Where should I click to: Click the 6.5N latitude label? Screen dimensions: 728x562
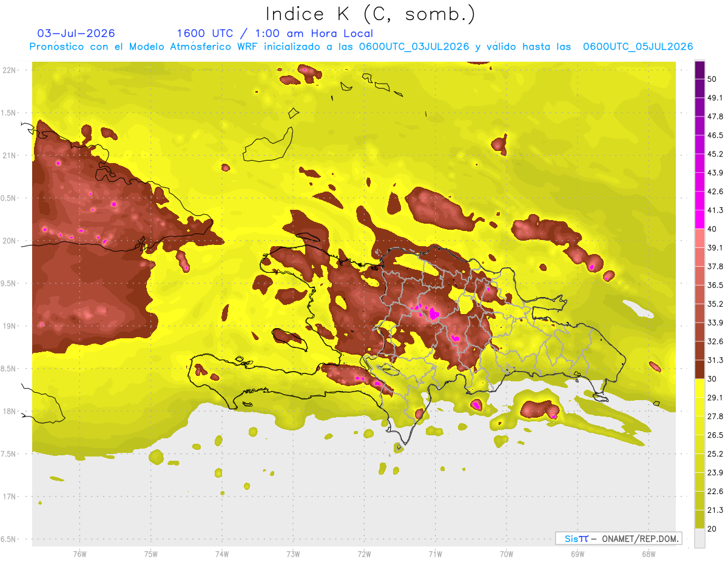tap(11, 539)
